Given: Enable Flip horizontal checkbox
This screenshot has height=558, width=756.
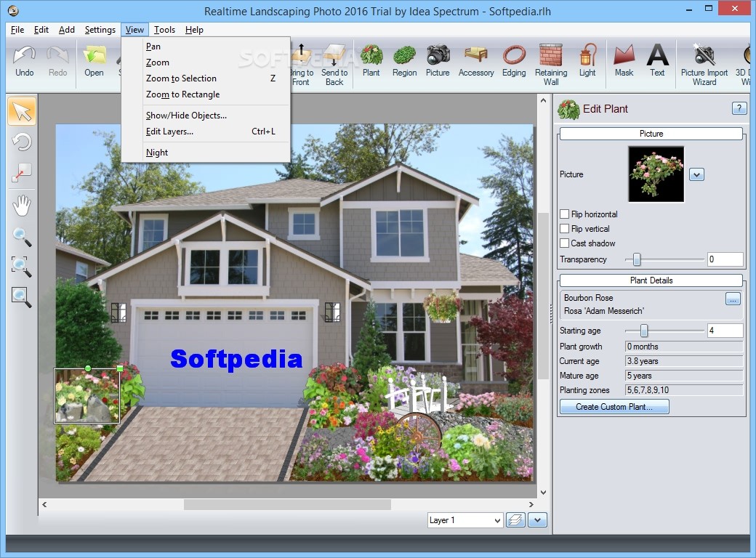Looking at the screenshot, I should [x=564, y=214].
